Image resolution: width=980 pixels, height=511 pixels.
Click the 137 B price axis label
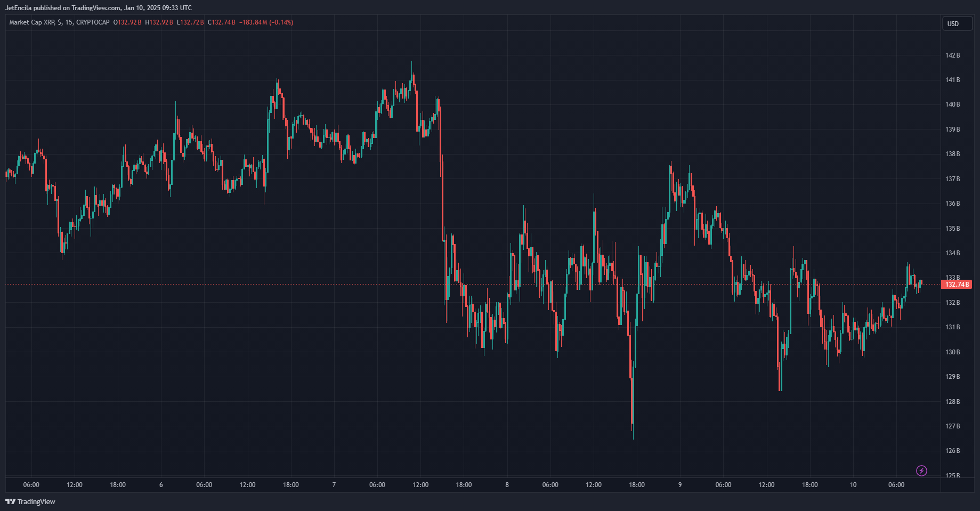pos(952,179)
